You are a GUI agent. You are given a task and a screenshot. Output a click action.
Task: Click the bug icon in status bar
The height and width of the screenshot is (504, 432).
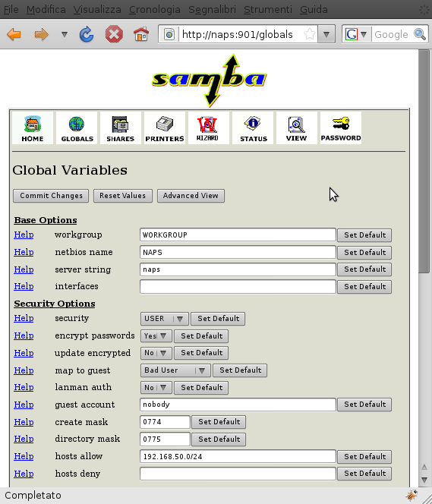click(x=412, y=496)
